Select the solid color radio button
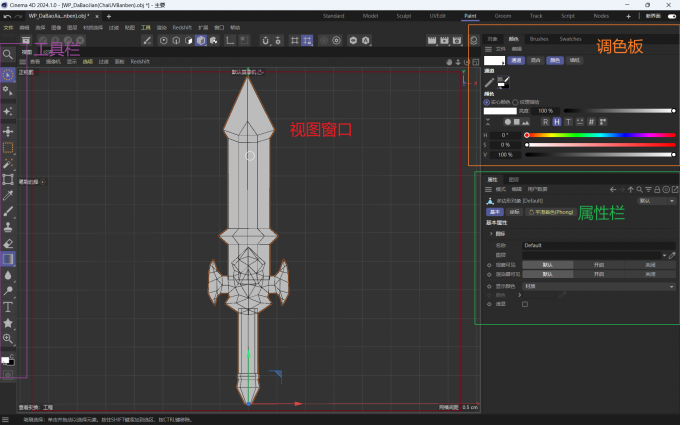 click(x=487, y=102)
